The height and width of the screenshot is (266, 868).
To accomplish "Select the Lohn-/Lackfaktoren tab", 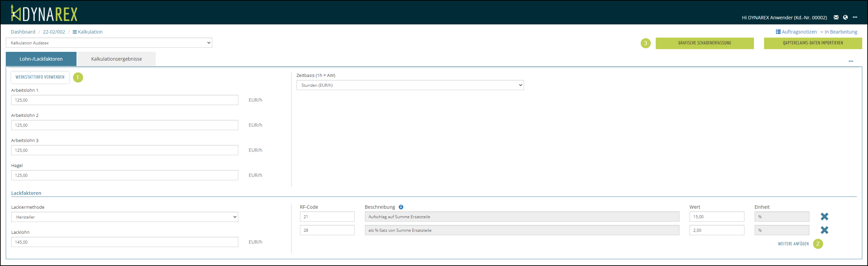I will point(41,59).
